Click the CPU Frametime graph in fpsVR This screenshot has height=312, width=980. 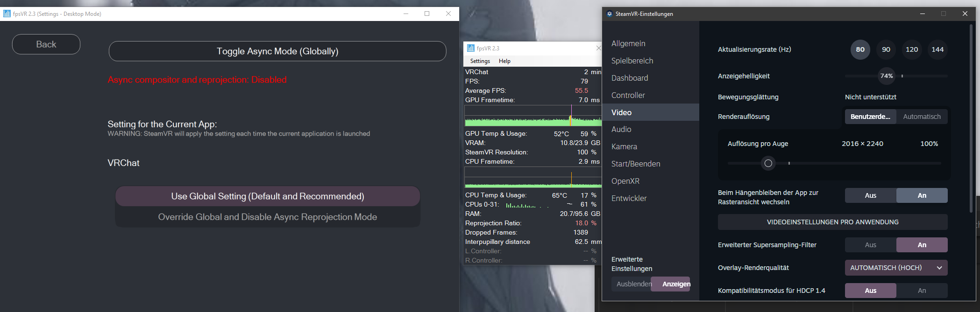(x=533, y=178)
